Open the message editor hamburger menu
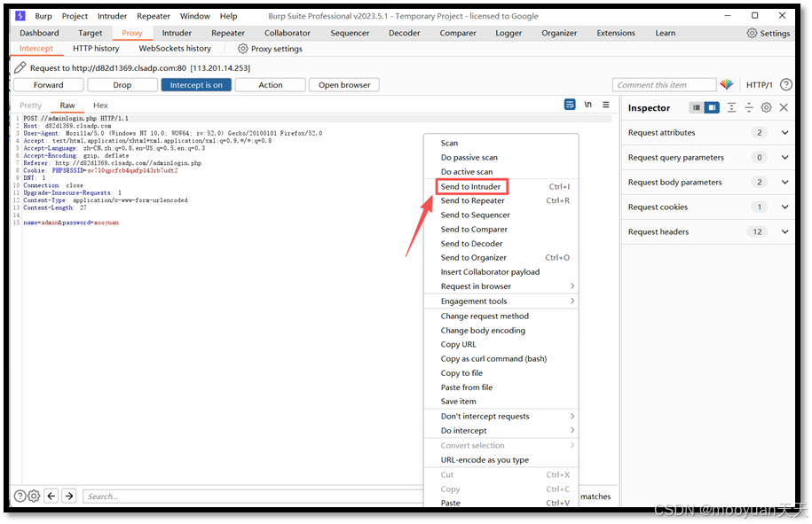Image resolution: width=812 pixels, height=524 pixels. point(606,105)
